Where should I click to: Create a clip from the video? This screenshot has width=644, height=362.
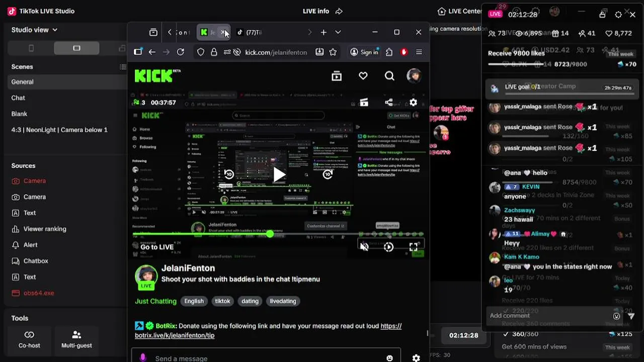[364, 102]
